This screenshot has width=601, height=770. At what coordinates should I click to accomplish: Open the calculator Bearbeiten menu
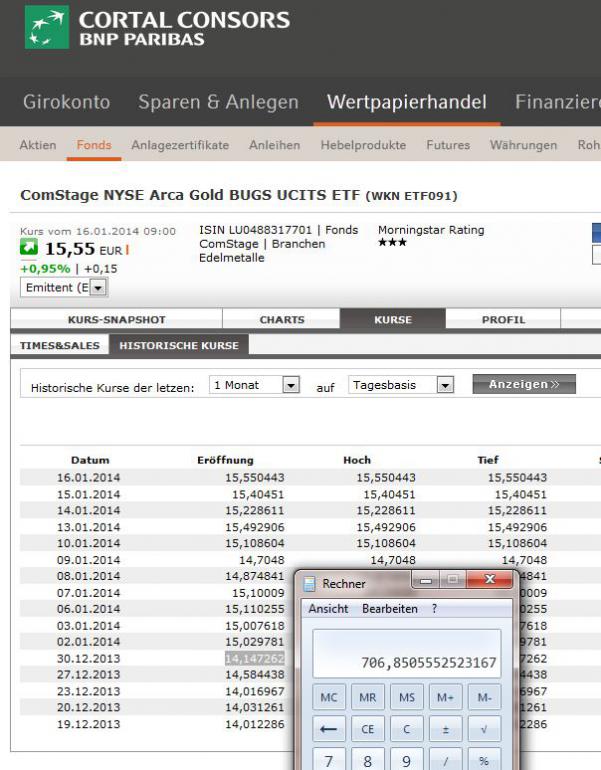[390, 608]
